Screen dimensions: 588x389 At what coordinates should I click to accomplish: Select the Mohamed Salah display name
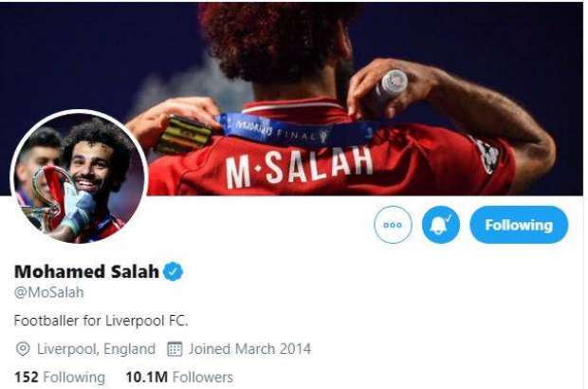(86, 271)
